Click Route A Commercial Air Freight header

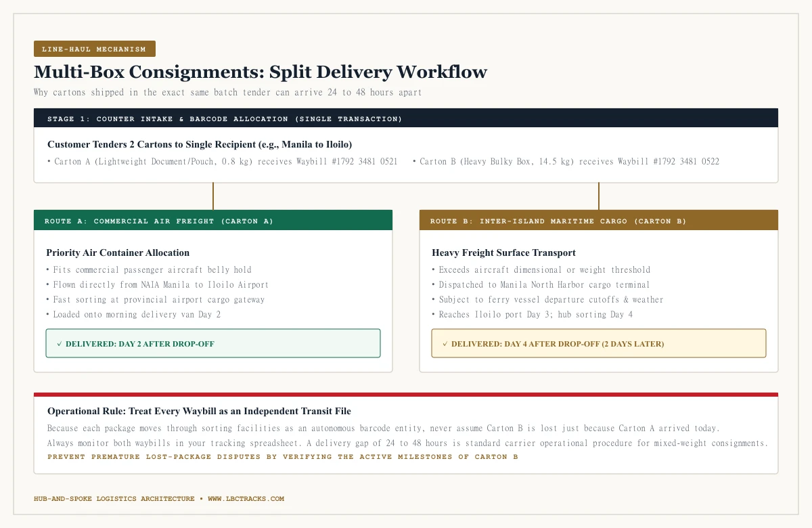coord(213,221)
